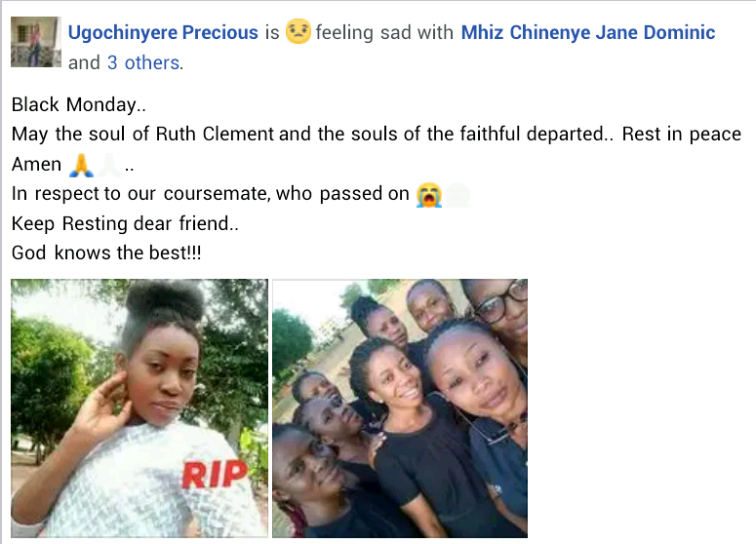This screenshot has height=544, width=756.
Task: Click the faded emoji beside crying face
Action: coord(457,195)
